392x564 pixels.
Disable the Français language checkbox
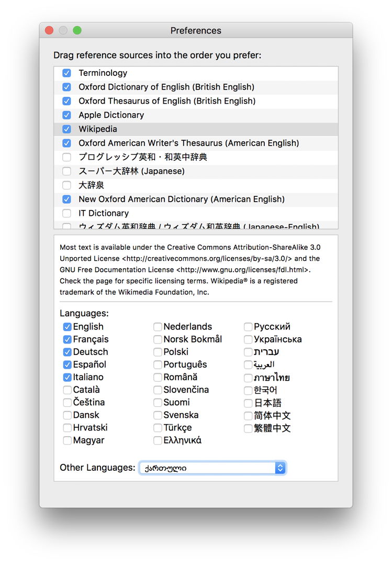point(67,339)
